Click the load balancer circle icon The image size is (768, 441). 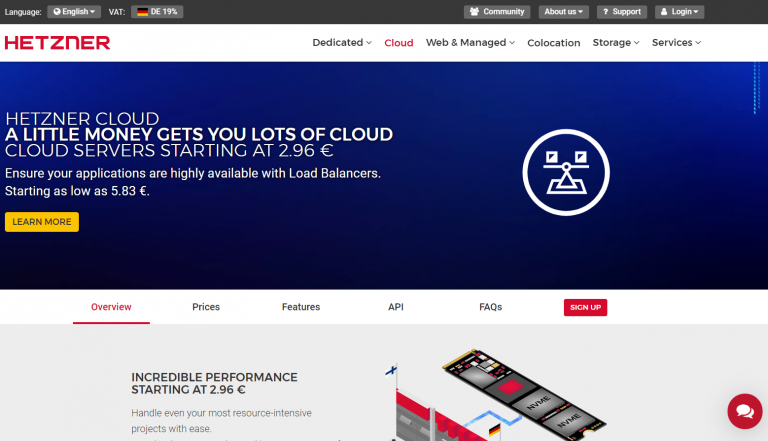pyautogui.click(x=566, y=173)
